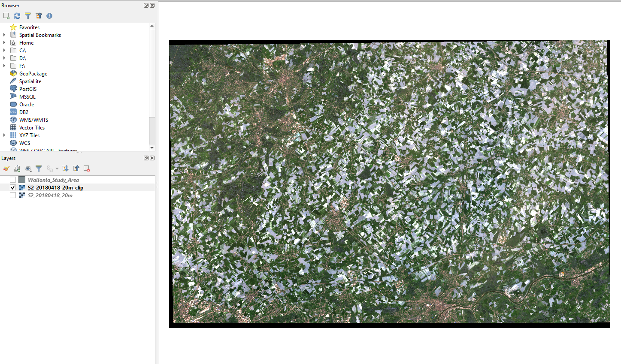Enable Wallonia_Study_Area layer visibility checkbox
621x364 pixels.
[x=13, y=180]
